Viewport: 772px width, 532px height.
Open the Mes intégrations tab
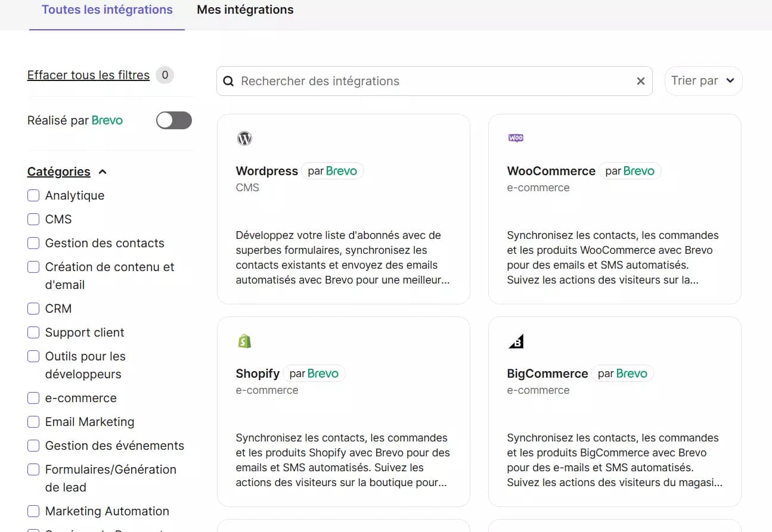point(245,10)
